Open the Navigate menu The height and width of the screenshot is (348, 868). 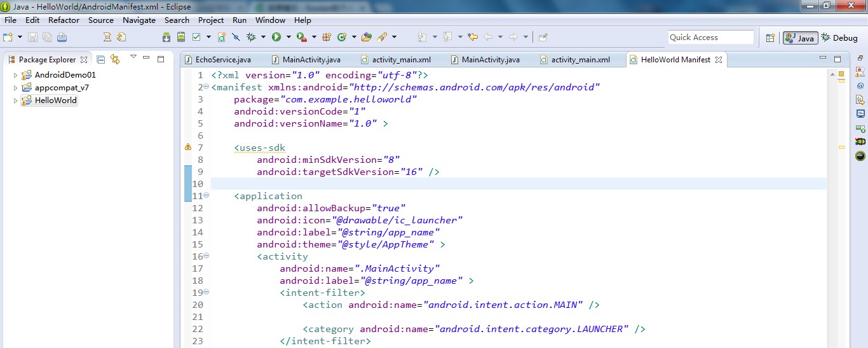pyautogui.click(x=139, y=20)
